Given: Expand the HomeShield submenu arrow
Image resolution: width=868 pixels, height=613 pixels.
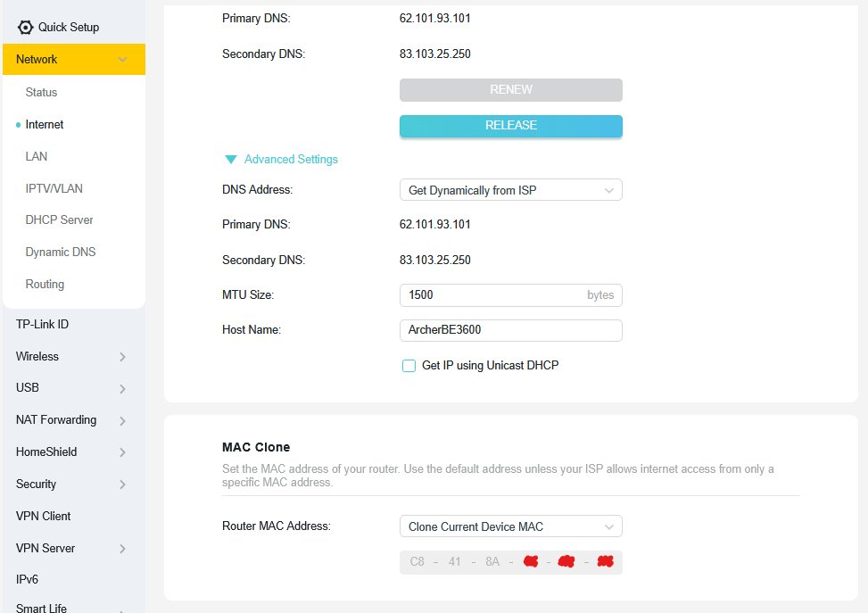Looking at the screenshot, I should [122, 452].
